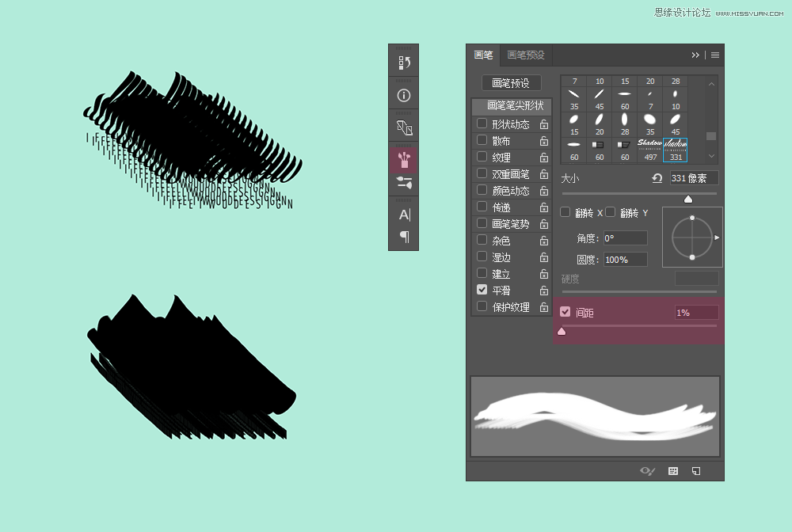Screen dimensions: 792x532
Task: Open the Brush Presets sliders icon
Action: (x=404, y=183)
